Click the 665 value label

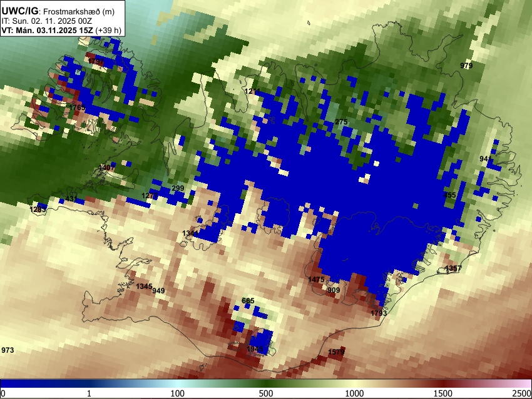point(248,301)
